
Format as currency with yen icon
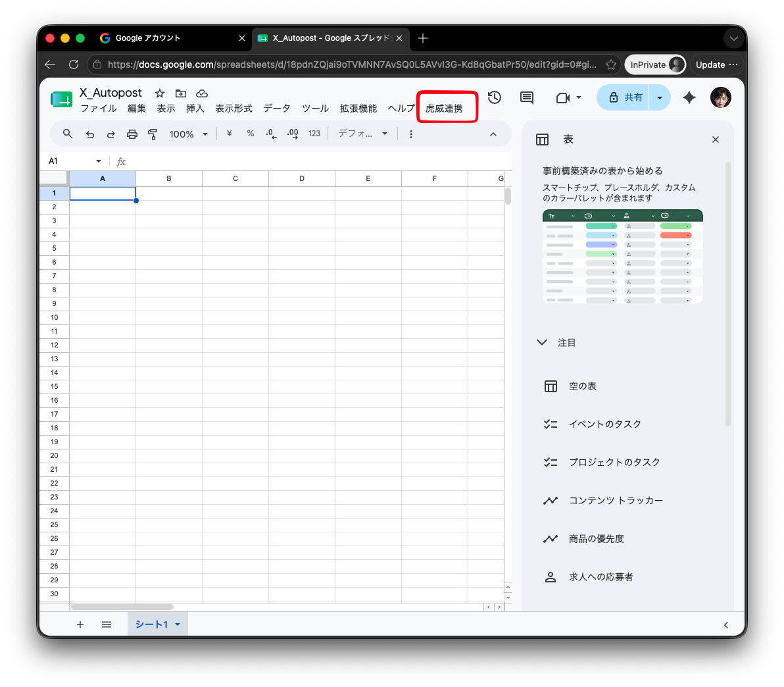[x=229, y=134]
